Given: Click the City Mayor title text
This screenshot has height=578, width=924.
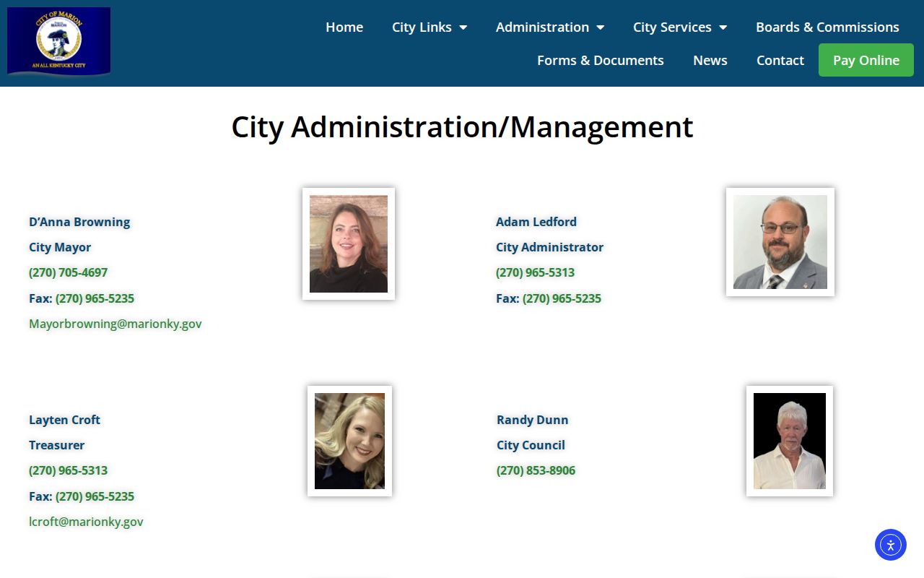Looking at the screenshot, I should coord(60,247).
